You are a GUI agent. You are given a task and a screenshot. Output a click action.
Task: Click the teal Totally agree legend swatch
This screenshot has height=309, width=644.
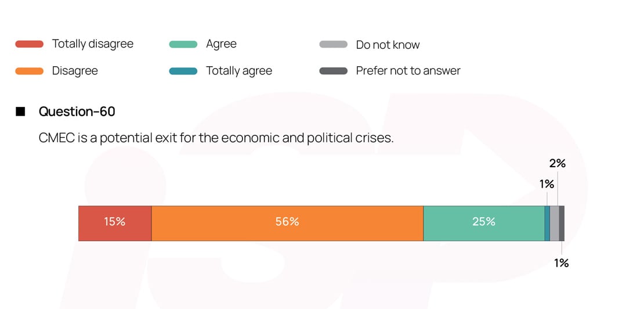click(183, 71)
